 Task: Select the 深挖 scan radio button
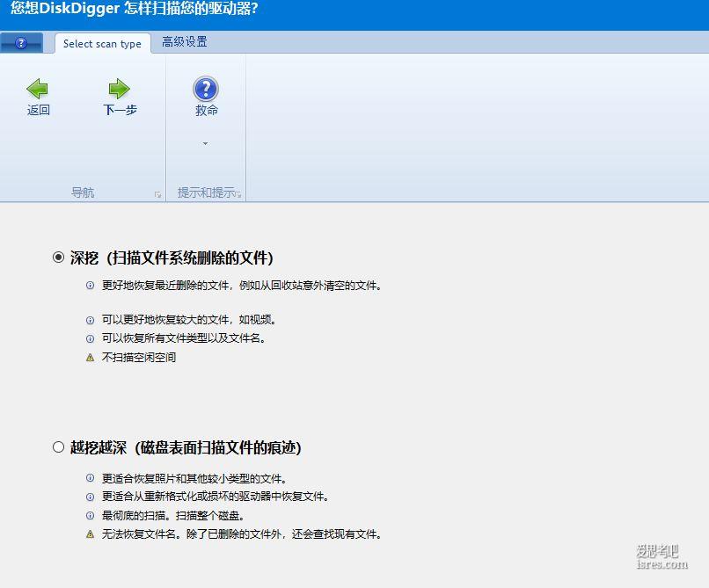[x=58, y=258]
